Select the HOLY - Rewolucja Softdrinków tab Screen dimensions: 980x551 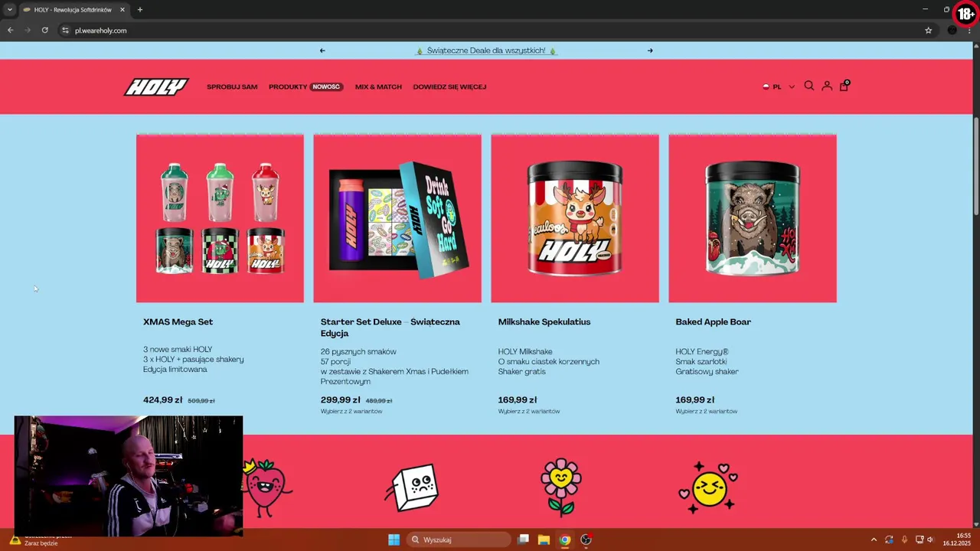pyautogui.click(x=73, y=10)
